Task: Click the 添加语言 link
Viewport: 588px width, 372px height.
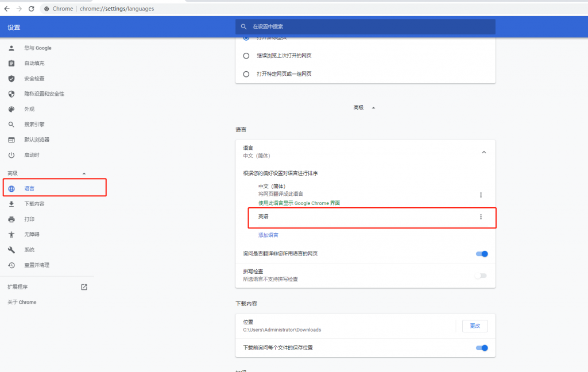Action: click(268, 235)
